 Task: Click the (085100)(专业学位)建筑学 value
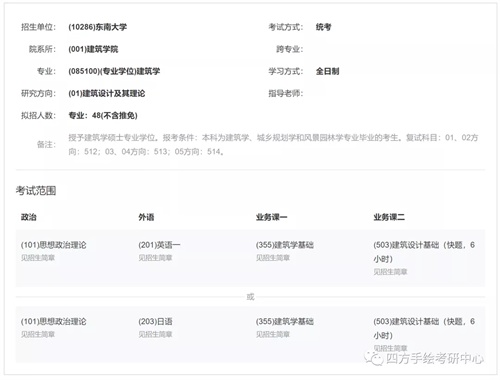point(114,71)
